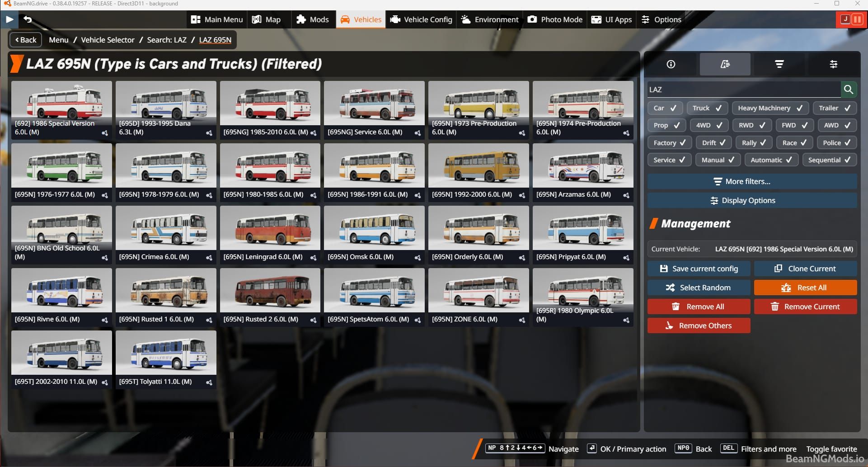
Task: Open the vehicle info panel tab
Action: coord(670,64)
